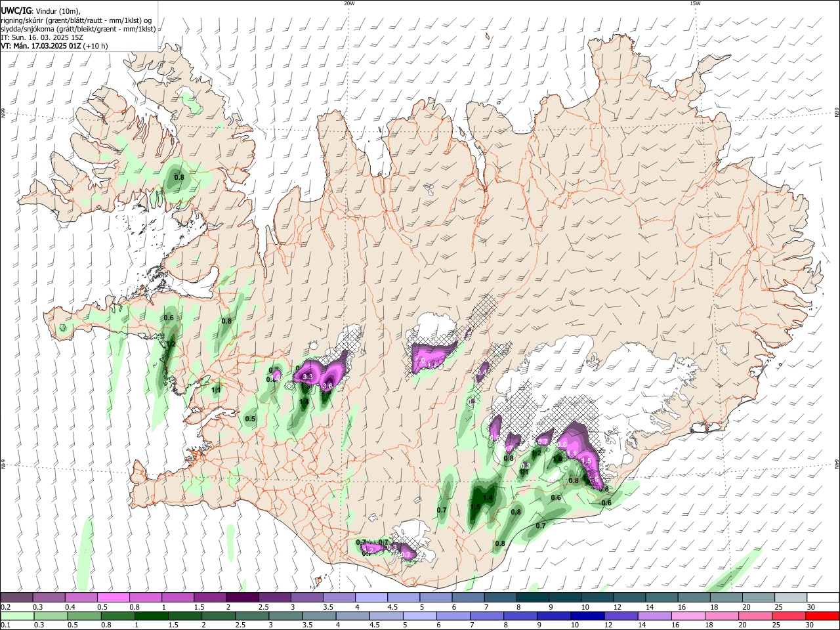Select the snow legend swatch for 4–4.5 mm
This screenshot has height=630, width=840.
[371, 597]
